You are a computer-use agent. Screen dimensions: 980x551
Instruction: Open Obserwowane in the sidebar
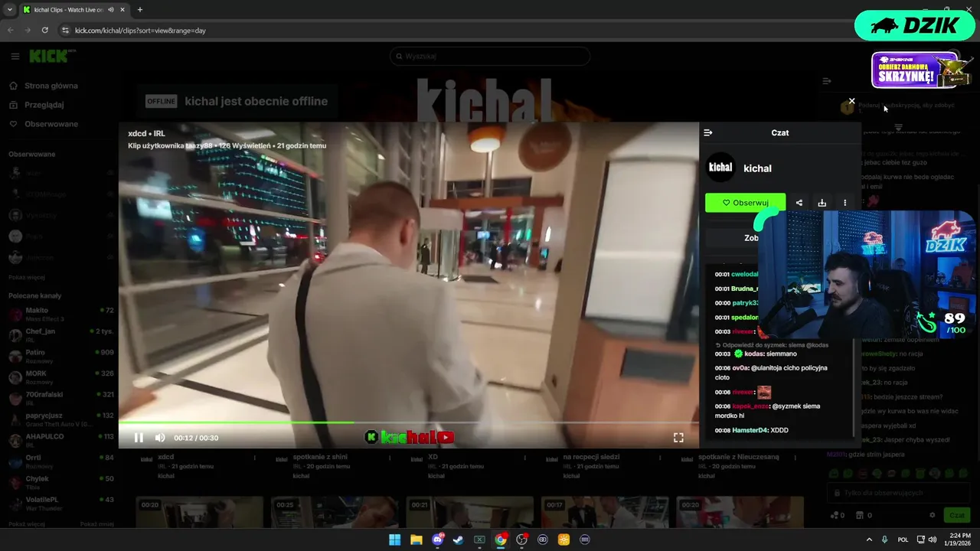click(51, 124)
